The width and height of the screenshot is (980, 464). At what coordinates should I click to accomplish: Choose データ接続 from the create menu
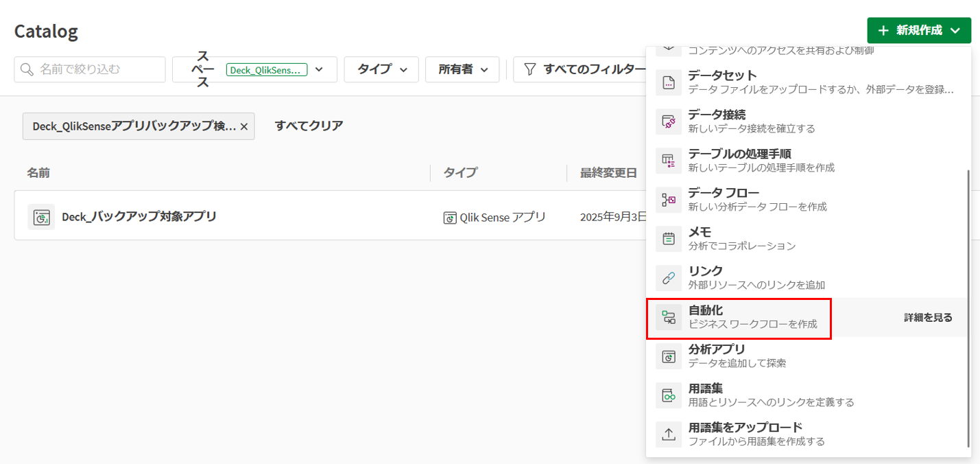coord(809,121)
